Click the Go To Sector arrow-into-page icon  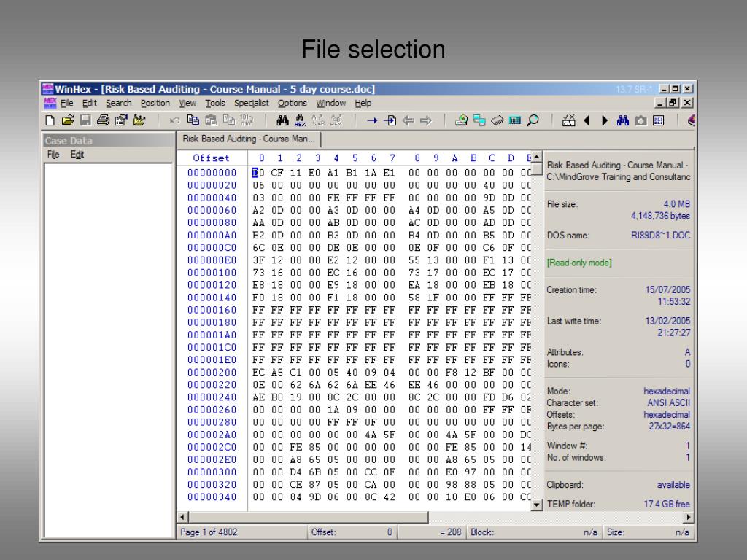tap(390, 120)
